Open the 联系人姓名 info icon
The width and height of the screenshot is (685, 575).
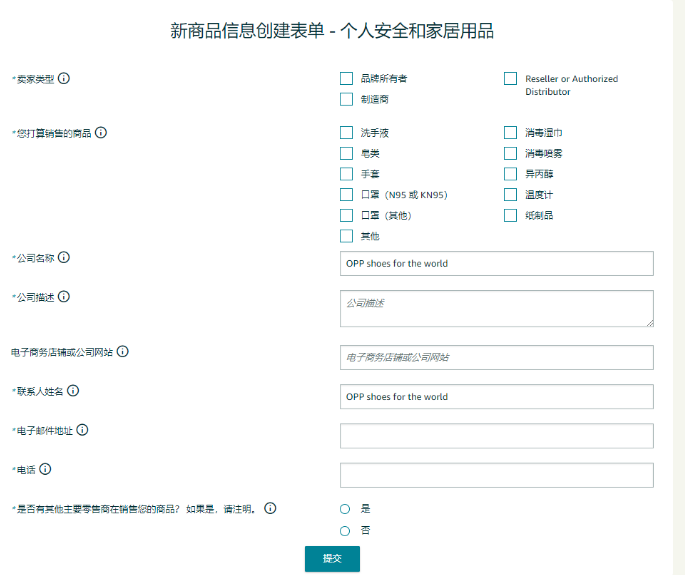73,391
